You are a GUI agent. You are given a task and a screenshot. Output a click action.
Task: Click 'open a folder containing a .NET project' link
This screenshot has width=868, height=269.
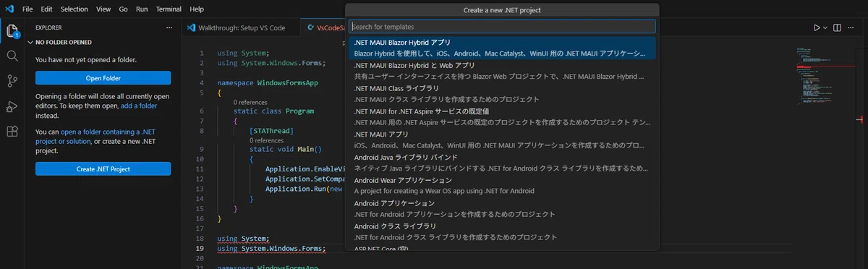click(95, 137)
